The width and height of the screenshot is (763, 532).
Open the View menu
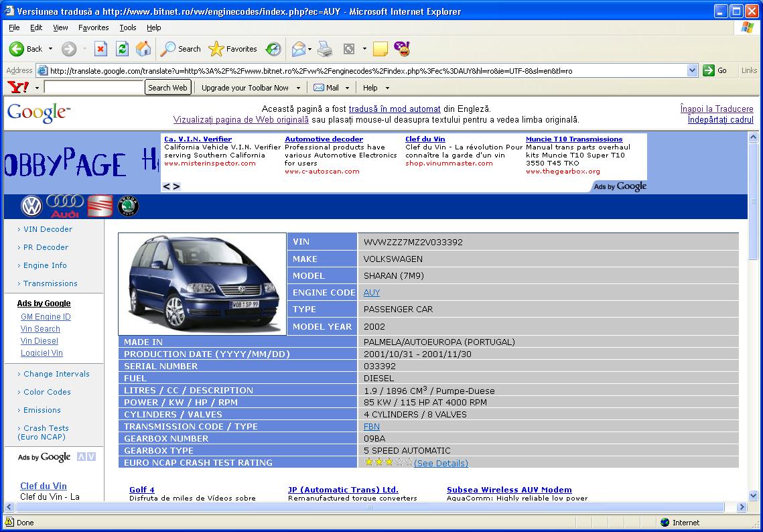pos(60,27)
